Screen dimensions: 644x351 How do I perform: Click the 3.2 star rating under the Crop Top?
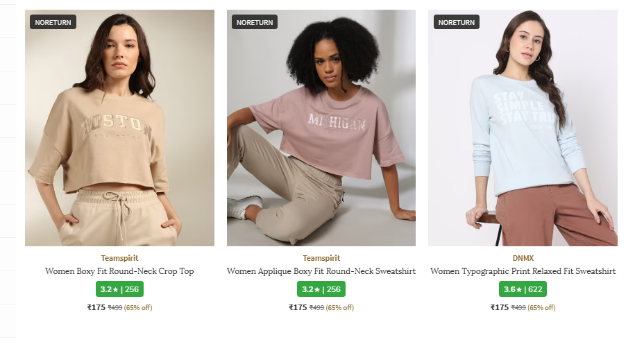pyautogui.click(x=119, y=289)
